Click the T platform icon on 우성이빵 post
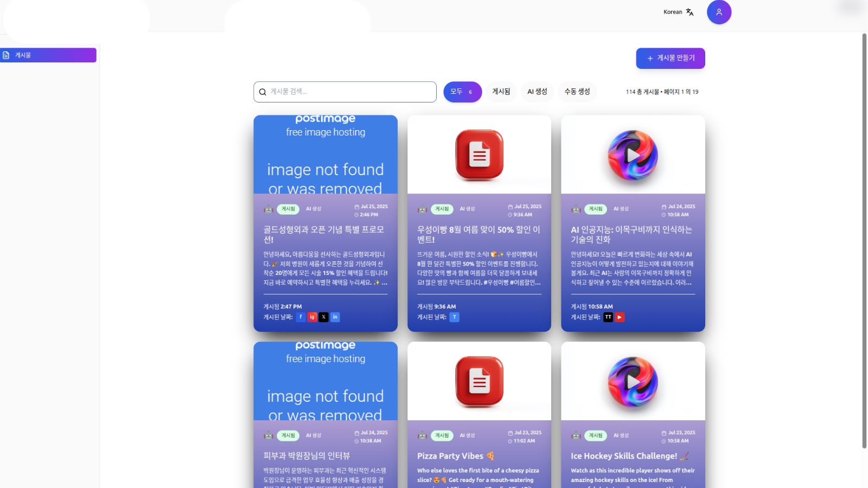Viewport: 868px width, 488px height. [455, 317]
